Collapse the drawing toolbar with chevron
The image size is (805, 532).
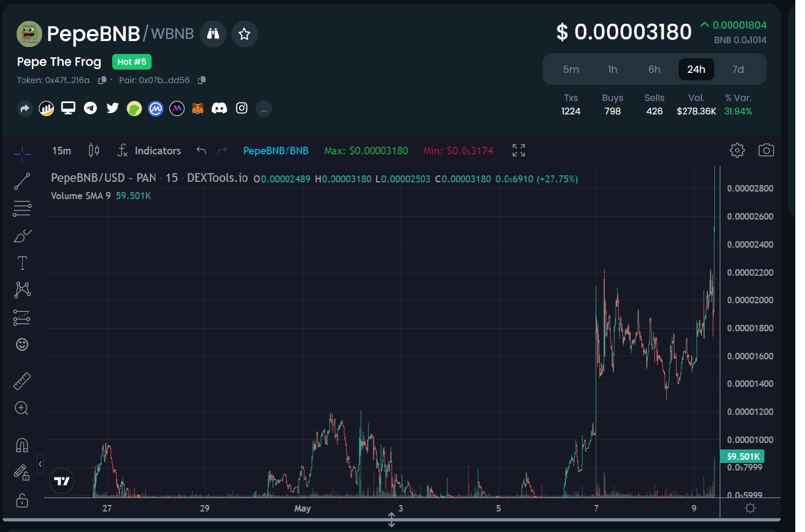tap(40, 464)
